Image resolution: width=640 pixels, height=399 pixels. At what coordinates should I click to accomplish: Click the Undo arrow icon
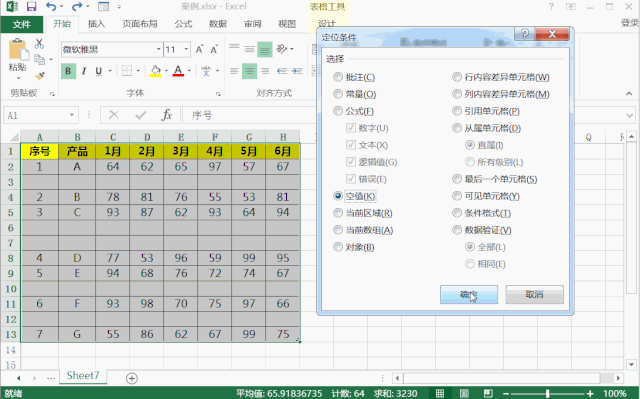click(51, 7)
